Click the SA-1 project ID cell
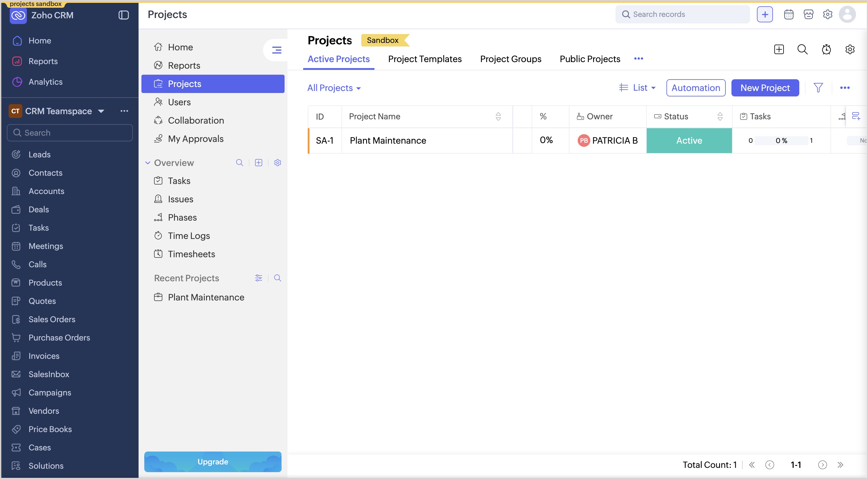 point(325,140)
